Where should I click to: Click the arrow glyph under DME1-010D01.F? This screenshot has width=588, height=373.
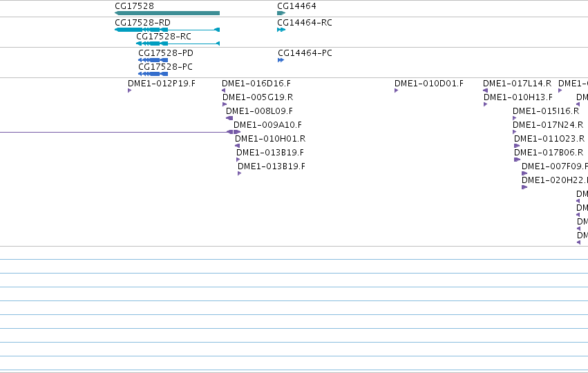[396, 90]
